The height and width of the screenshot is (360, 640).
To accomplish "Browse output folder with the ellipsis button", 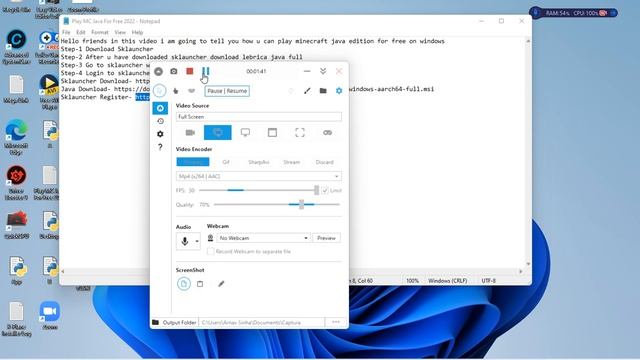I will 336,322.
